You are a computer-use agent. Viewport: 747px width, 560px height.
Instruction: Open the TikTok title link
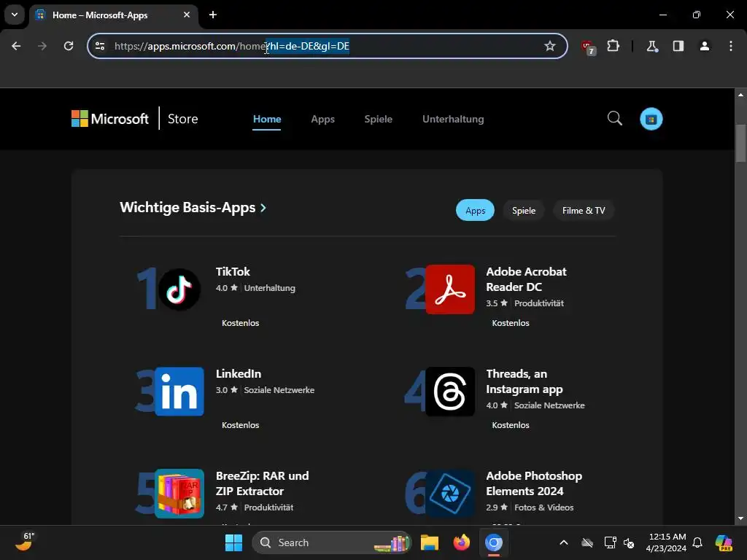pyautogui.click(x=233, y=271)
